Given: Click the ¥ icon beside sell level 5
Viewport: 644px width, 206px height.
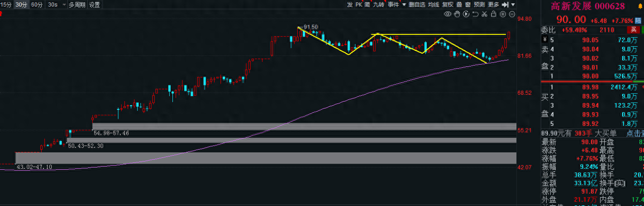Looking at the screenshot, I should pos(545,40).
